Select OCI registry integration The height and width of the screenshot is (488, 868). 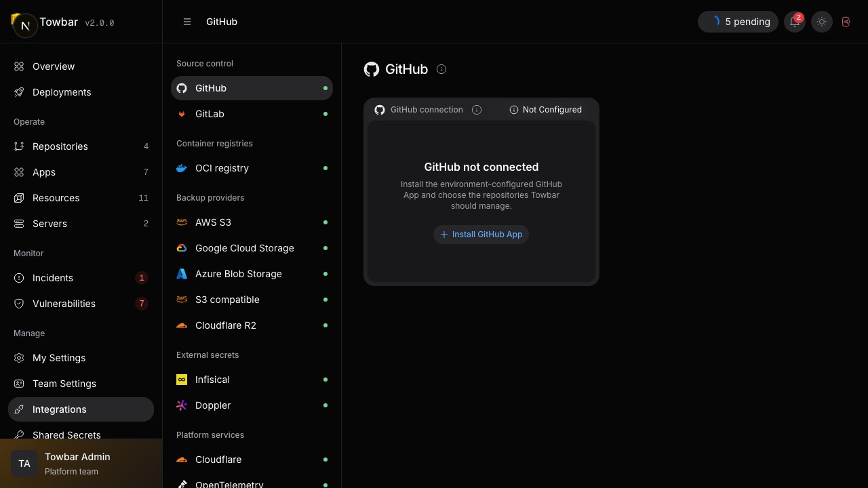[x=252, y=168]
